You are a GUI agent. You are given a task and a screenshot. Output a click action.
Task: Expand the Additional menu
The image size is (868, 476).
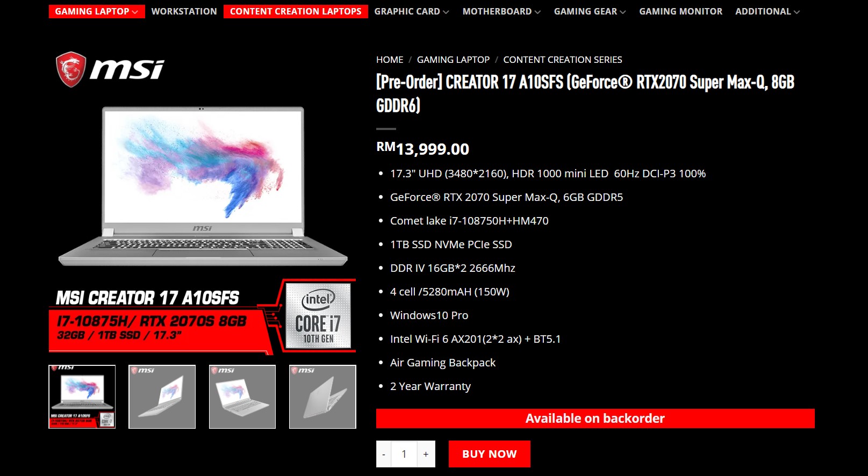pyautogui.click(x=767, y=11)
